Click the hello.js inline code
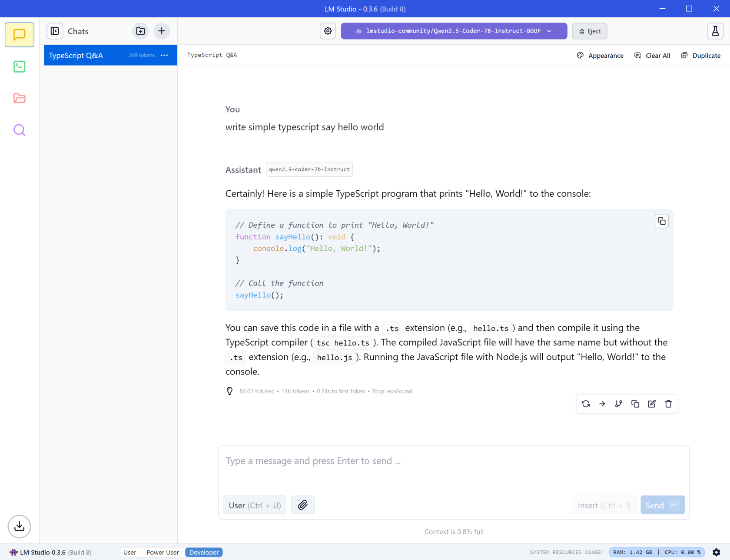Viewport: 730px width, 560px height. coord(335,358)
